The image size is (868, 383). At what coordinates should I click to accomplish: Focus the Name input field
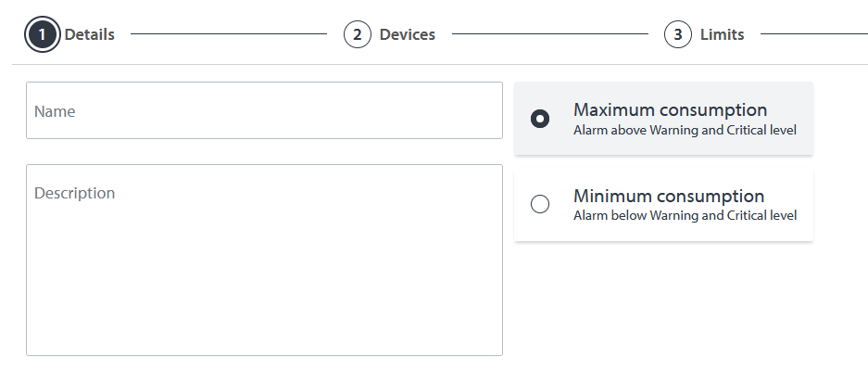pos(264,111)
